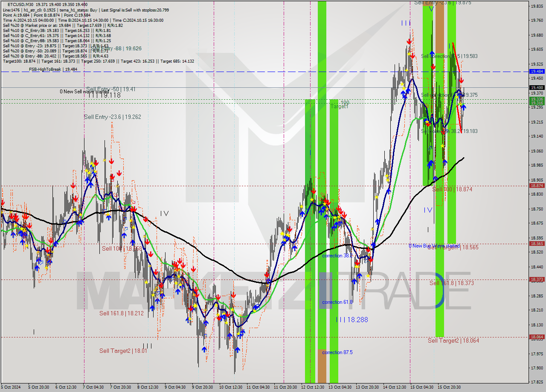Click the 'Sell Entry -50 | 19.41' label
546x392 pixels.
click(x=111, y=89)
